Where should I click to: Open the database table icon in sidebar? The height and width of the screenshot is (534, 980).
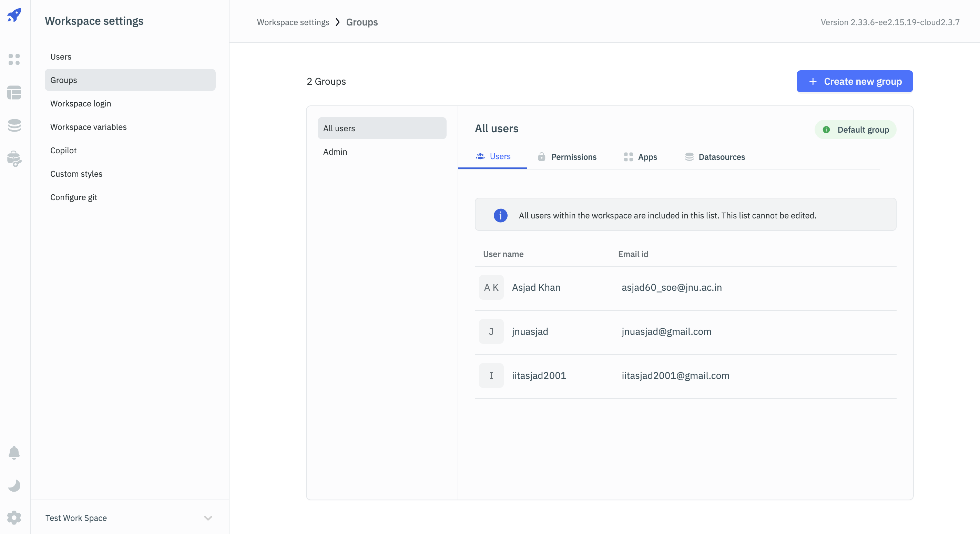[14, 92]
